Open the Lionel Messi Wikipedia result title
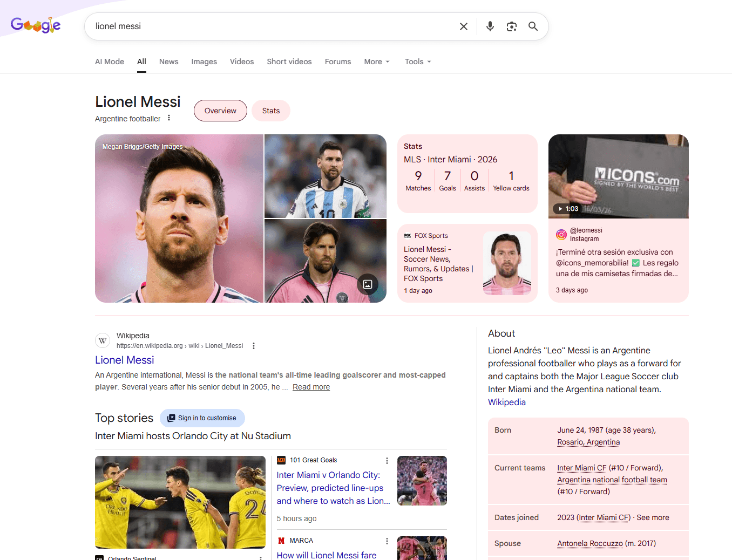Image resolution: width=732 pixels, height=560 pixels. pyautogui.click(x=125, y=360)
